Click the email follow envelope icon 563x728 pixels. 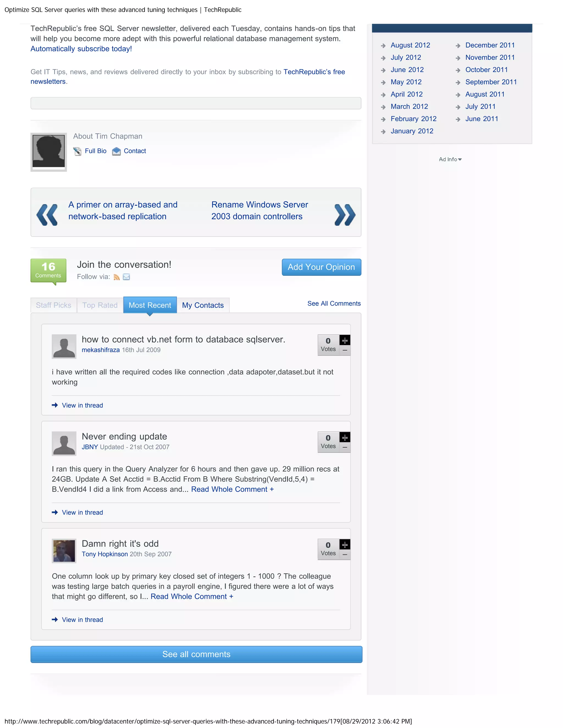pos(126,277)
